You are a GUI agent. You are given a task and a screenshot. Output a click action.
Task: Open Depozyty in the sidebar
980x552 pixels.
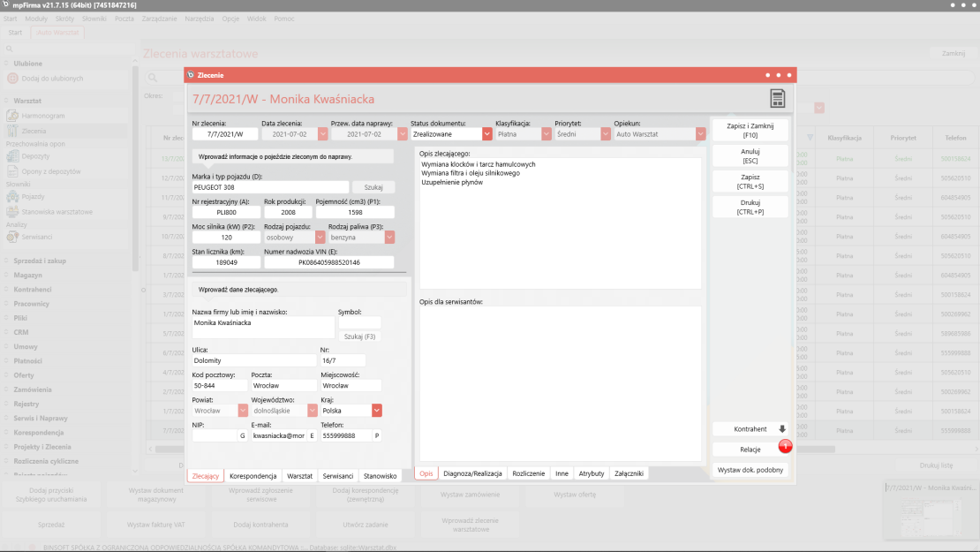(x=35, y=156)
